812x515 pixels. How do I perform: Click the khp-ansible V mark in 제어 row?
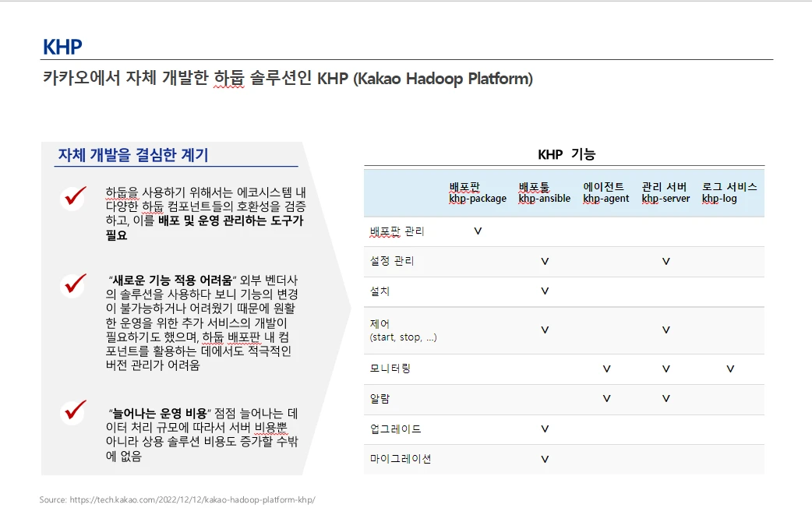click(x=545, y=330)
